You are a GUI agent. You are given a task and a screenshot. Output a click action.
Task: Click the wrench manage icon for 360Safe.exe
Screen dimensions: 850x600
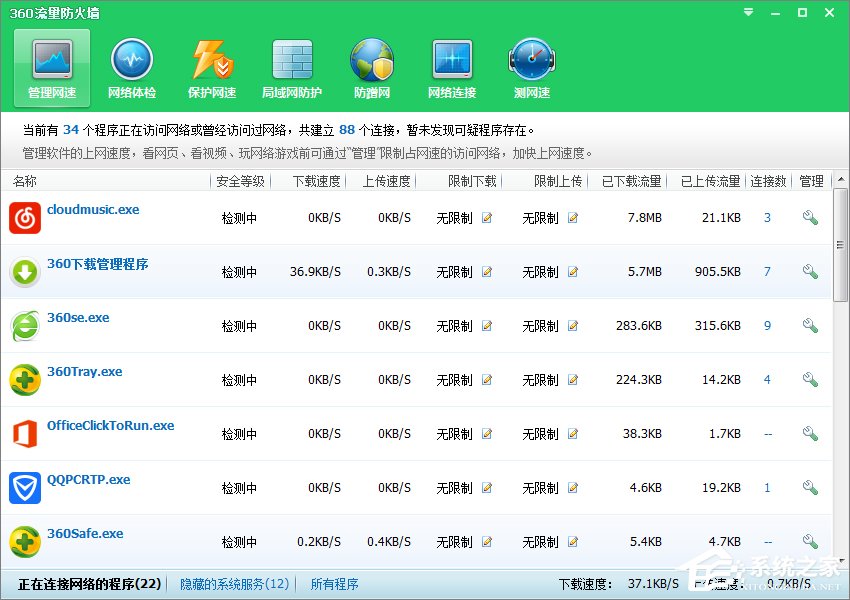coord(810,541)
